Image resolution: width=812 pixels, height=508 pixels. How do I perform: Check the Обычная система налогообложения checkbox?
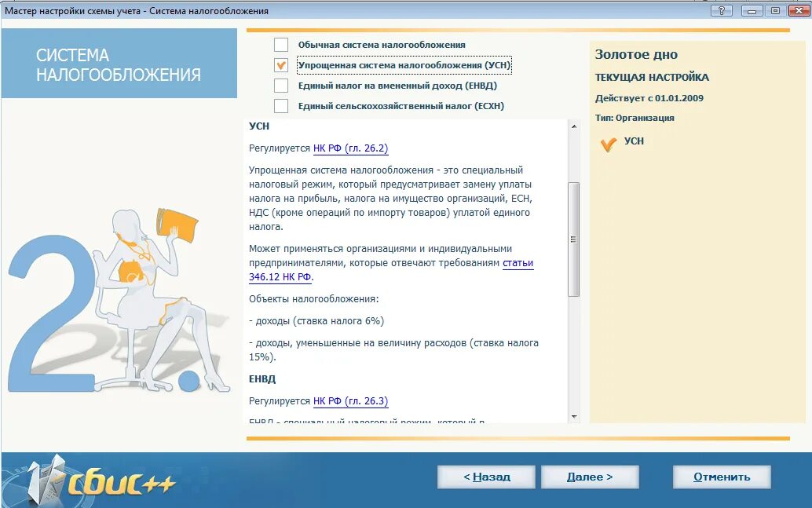(280, 45)
